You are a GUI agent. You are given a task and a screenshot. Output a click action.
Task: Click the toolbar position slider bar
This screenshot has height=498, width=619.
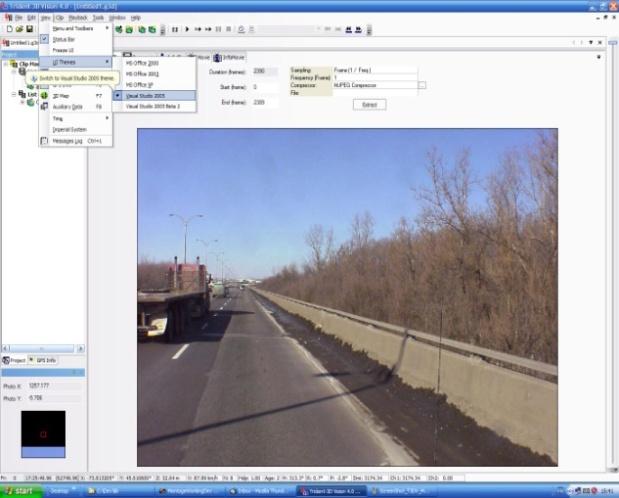pyautogui.click(x=288, y=29)
